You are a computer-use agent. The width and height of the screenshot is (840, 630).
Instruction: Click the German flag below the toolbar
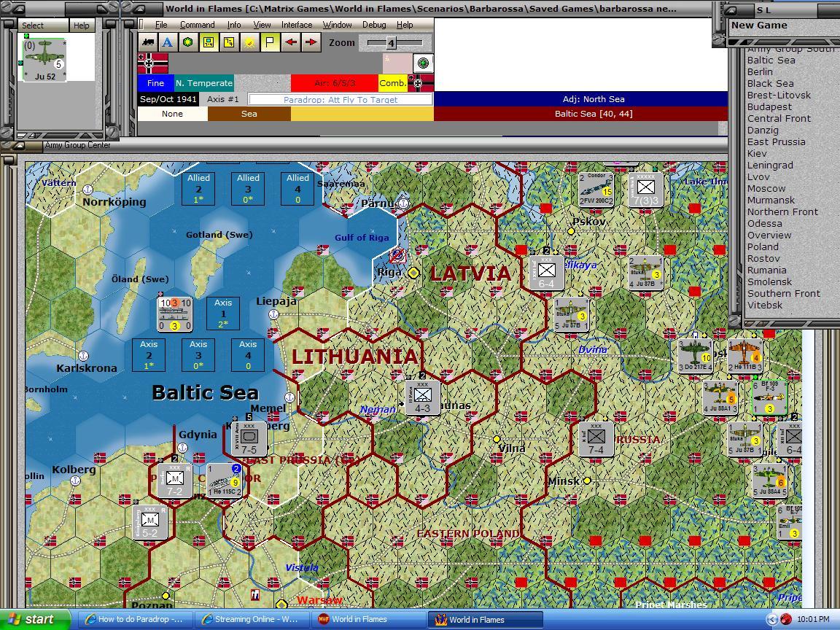tap(152, 63)
